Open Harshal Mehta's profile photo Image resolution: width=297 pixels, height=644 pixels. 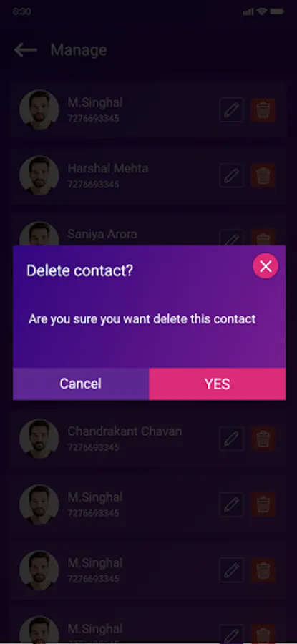[39, 175]
